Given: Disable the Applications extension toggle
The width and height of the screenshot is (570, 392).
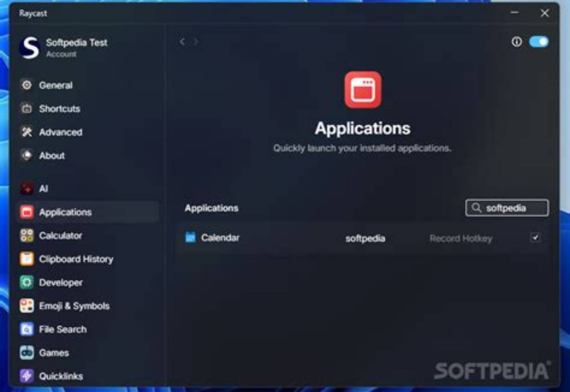Looking at the screenshot, I should pos(539,42).
